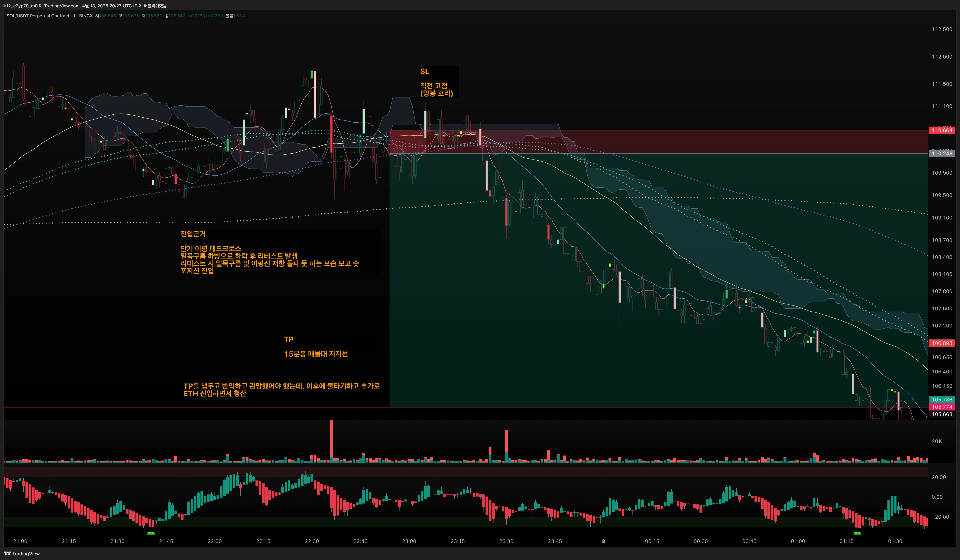Click the 22:30 time axis label
The height and width of the screenshot is (560, 960).
tap(312, 541)
